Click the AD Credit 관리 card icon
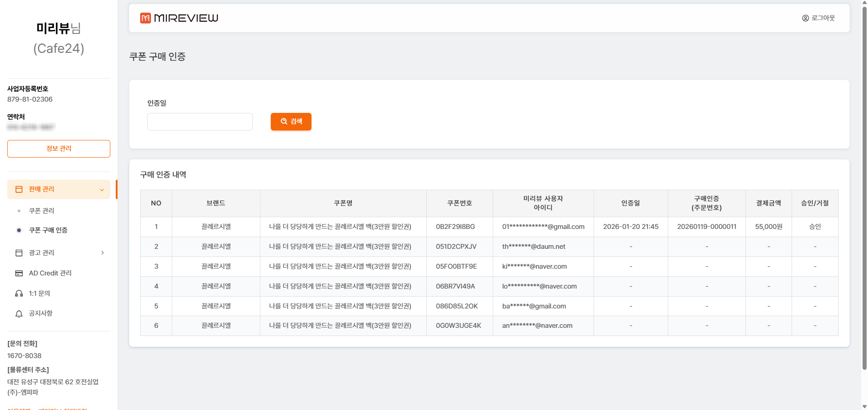The width and height of the screenshot is (868, 410). point(19,273)
